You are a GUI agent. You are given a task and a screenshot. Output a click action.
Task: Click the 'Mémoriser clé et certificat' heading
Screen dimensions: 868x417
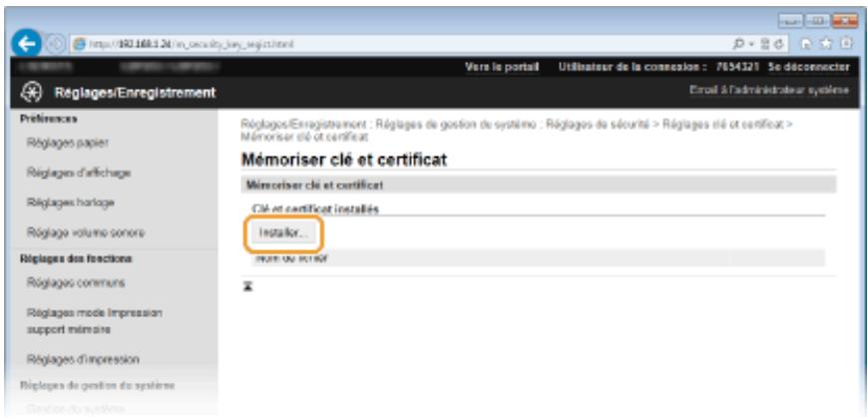pyautogui.click(x=344, y=161)
